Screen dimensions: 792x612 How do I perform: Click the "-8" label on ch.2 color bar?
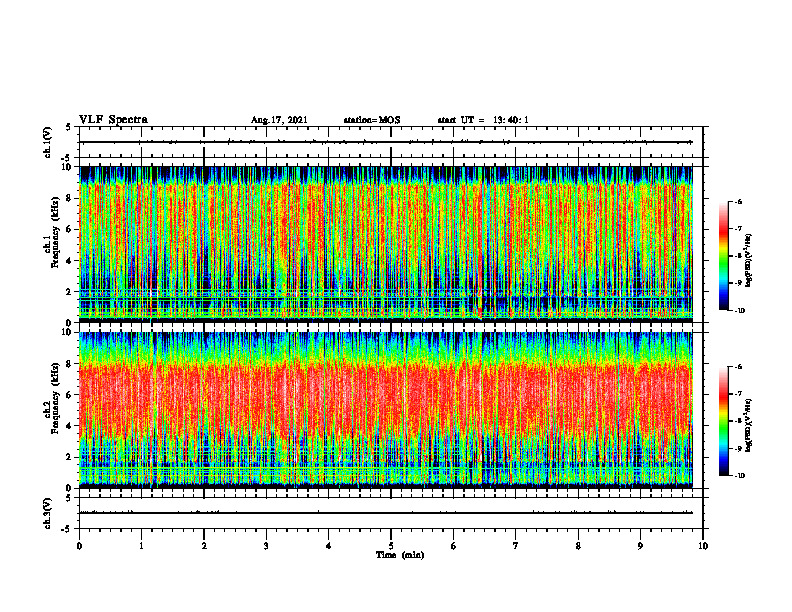point(738,421)
